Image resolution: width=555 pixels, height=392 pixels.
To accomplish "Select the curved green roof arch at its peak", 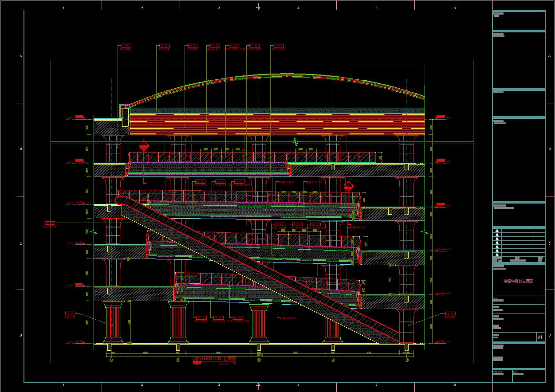I will [x=271, y=75].
